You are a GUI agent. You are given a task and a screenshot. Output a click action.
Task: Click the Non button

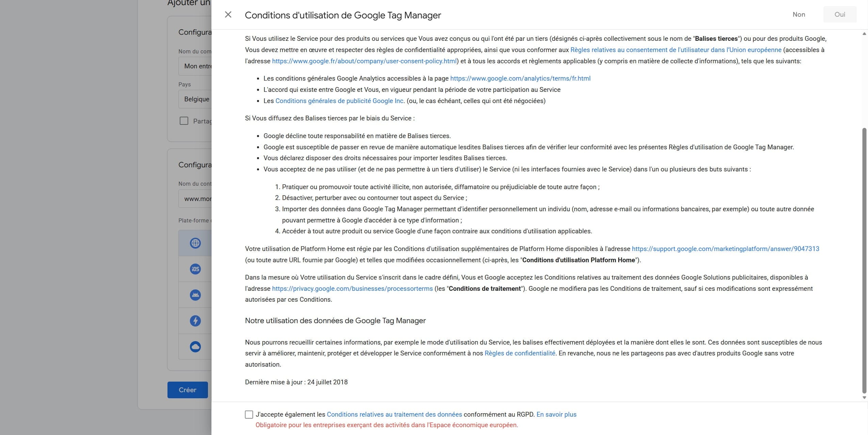point(799,15)
